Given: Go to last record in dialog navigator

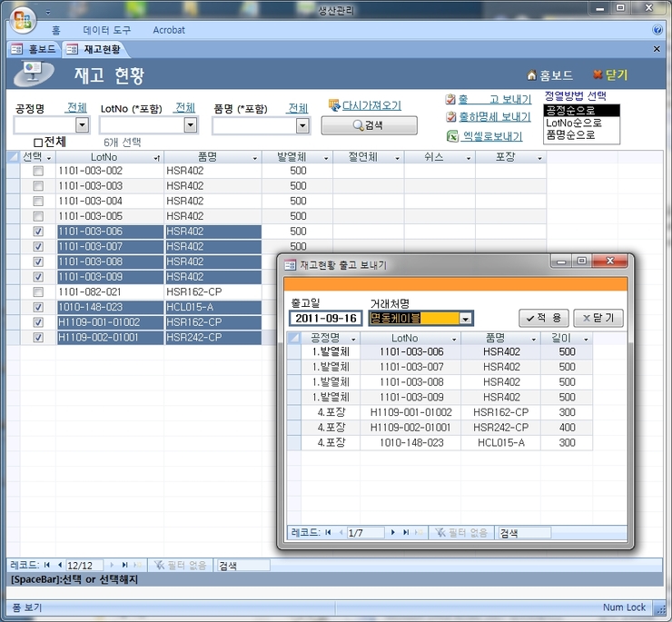Looking at the screenshot, I should pyautogui.click(x=406, y=532).
